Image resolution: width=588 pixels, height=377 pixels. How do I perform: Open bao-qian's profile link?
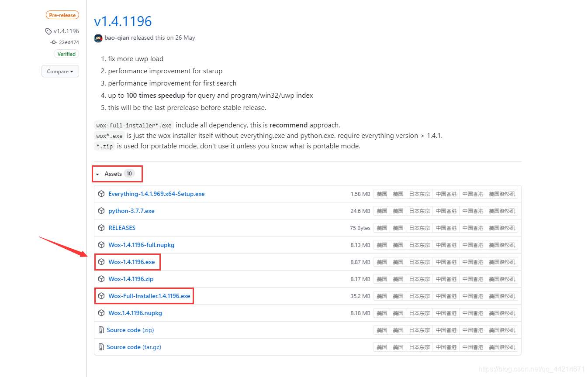[117, 38]
